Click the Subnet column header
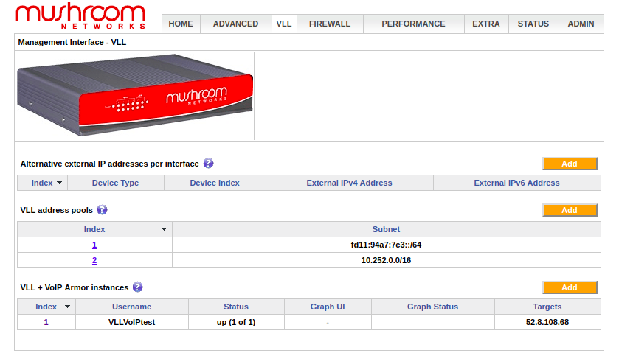 (386, 229)
